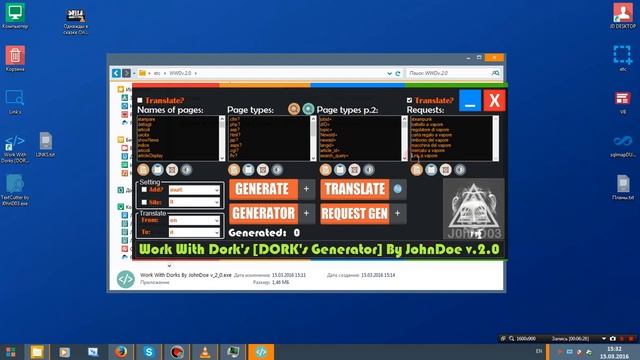Image resolution: width=640 pixels, height=360 pixels.
Task: Click Explorer forward navigation arrow
Action: pos(127,73)
